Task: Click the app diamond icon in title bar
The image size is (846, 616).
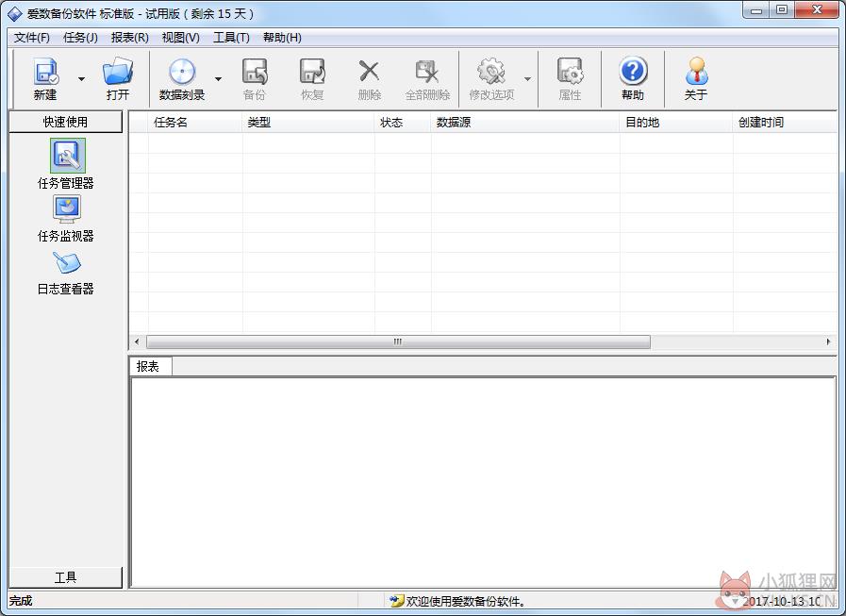Action: click(14, 14)
